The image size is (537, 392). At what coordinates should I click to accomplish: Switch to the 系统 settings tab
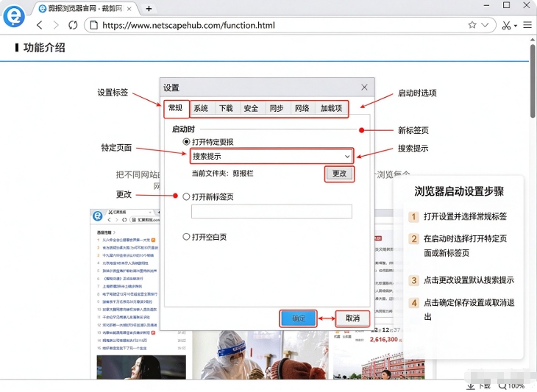point(201,109)
